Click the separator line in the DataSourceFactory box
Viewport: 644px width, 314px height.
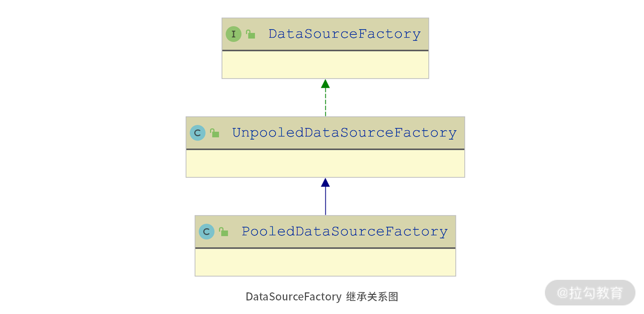pos(325,50)
